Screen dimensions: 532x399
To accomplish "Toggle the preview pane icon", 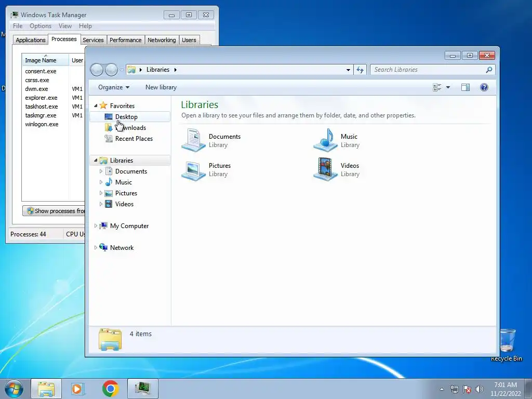I will pyautogui.click(x=465, y=87).
